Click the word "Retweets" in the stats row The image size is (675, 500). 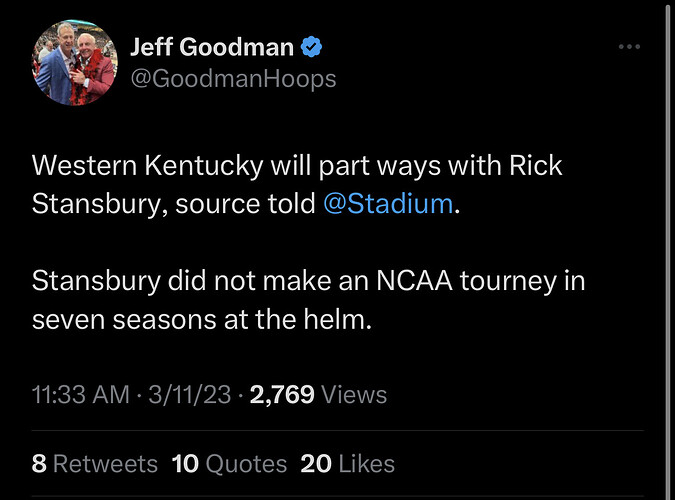pos(105,464)
